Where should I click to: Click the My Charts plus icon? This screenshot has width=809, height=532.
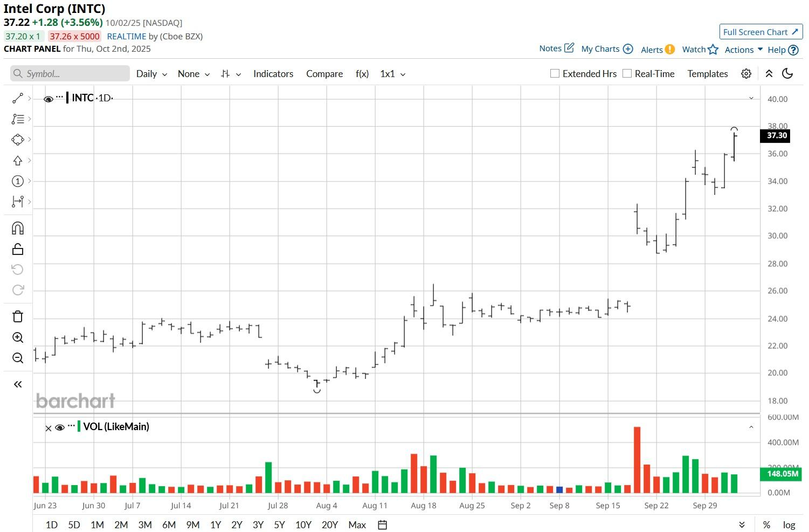click(628, 49)
